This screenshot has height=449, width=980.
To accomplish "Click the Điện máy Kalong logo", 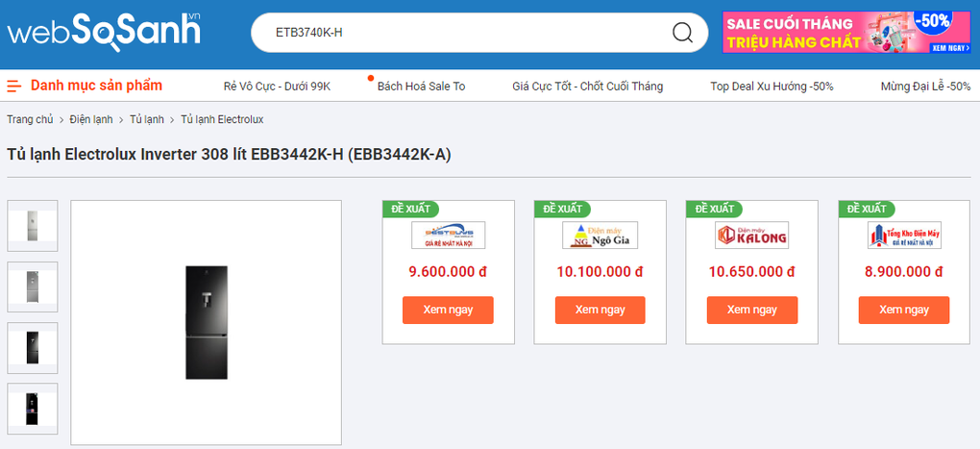I will 752,236.
